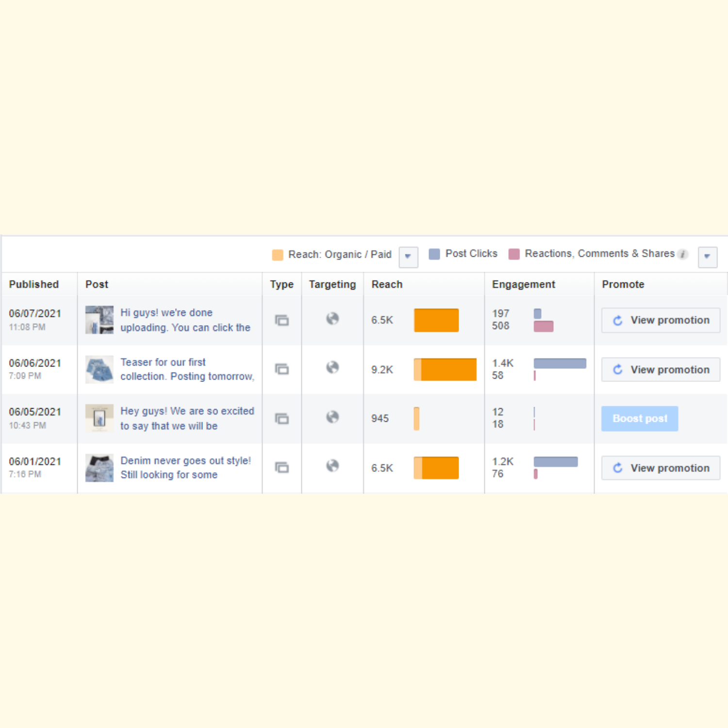Click 'Reach: Organic / Paid' legend label
Viewport: 728px width, 728px height.
[340, 254]
